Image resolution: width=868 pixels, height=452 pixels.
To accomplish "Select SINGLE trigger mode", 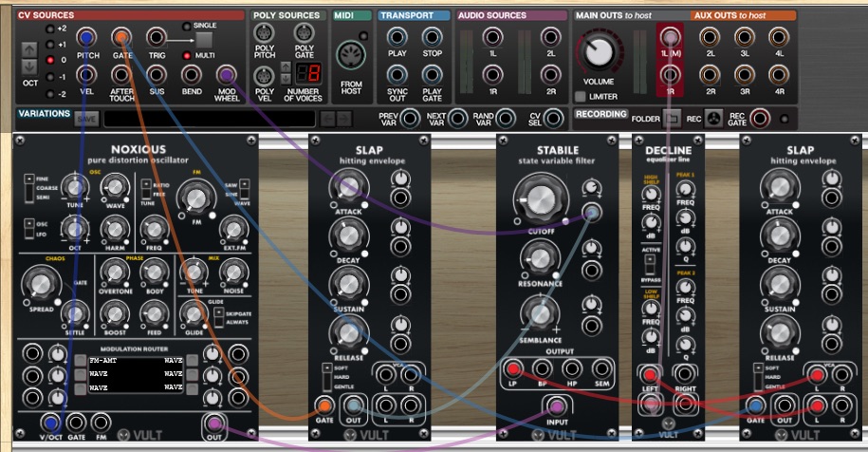I will pos(187,26).
